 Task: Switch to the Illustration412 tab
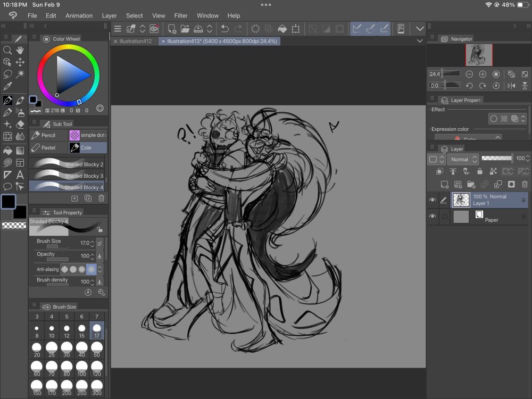[136, 41]
